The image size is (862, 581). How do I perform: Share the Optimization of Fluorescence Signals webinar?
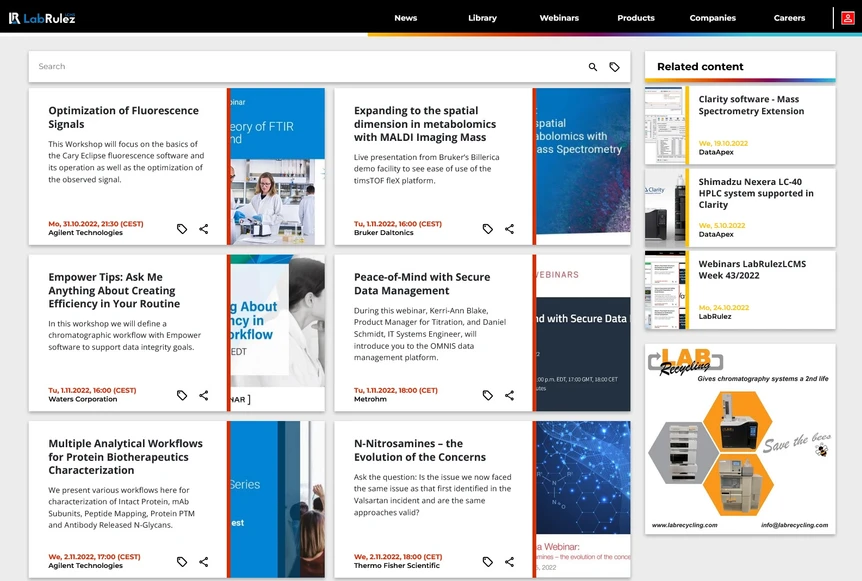coord(204,229)
